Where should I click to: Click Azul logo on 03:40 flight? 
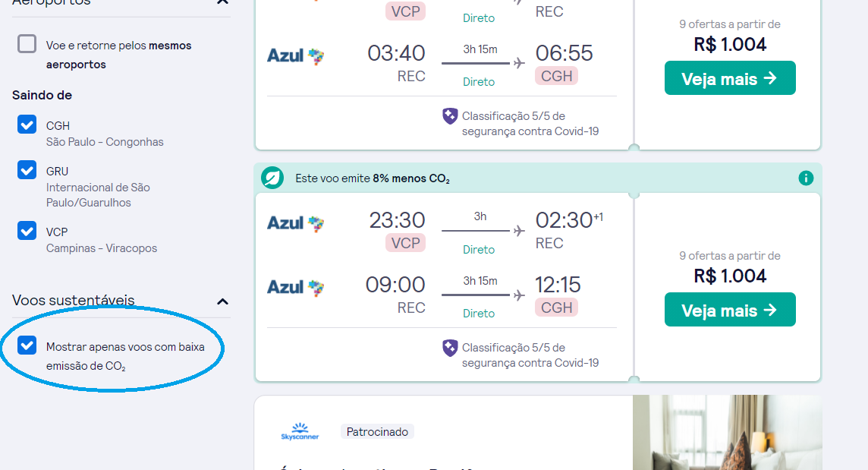[296, 55]
